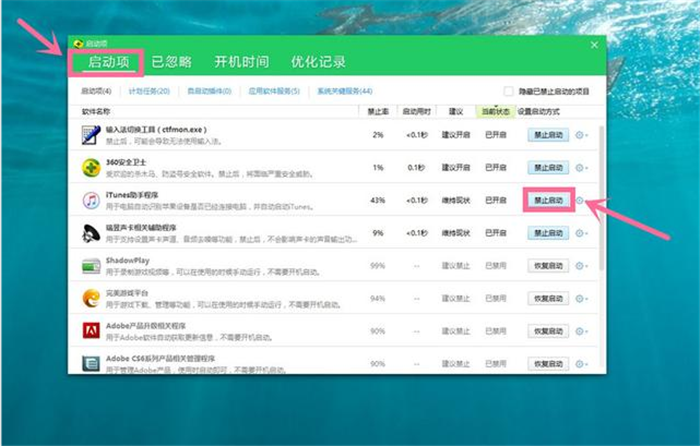Switch to the 已忽略 tab
The image size is (700, 446).
pyautogui.click(x=171, y=62)
